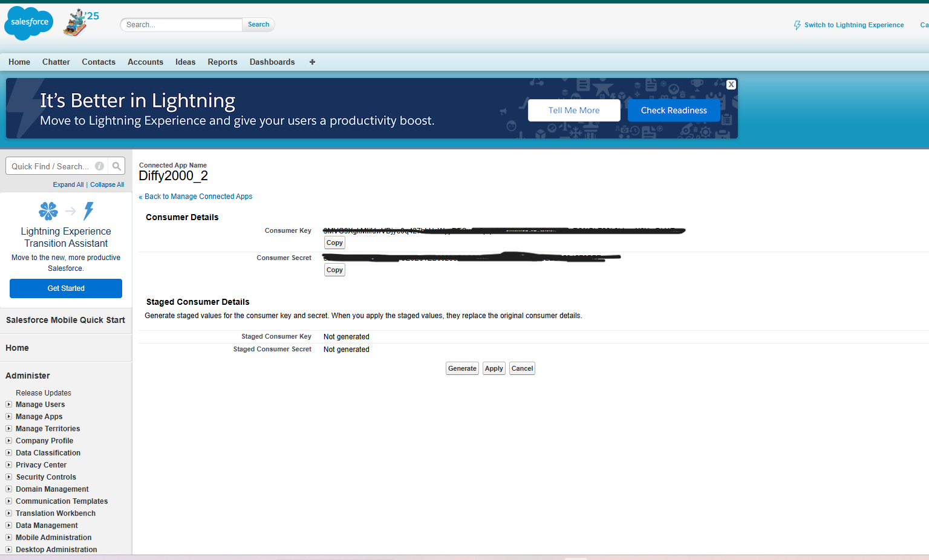
Task: Focus the global Search field
Action: 181,25
